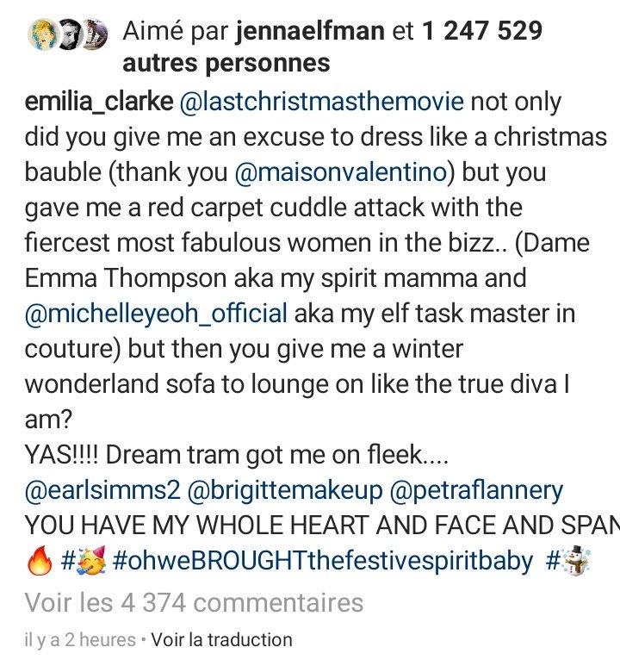View all 4 374 commentaires
Screen dimensions: 620x672
[194, 602]
